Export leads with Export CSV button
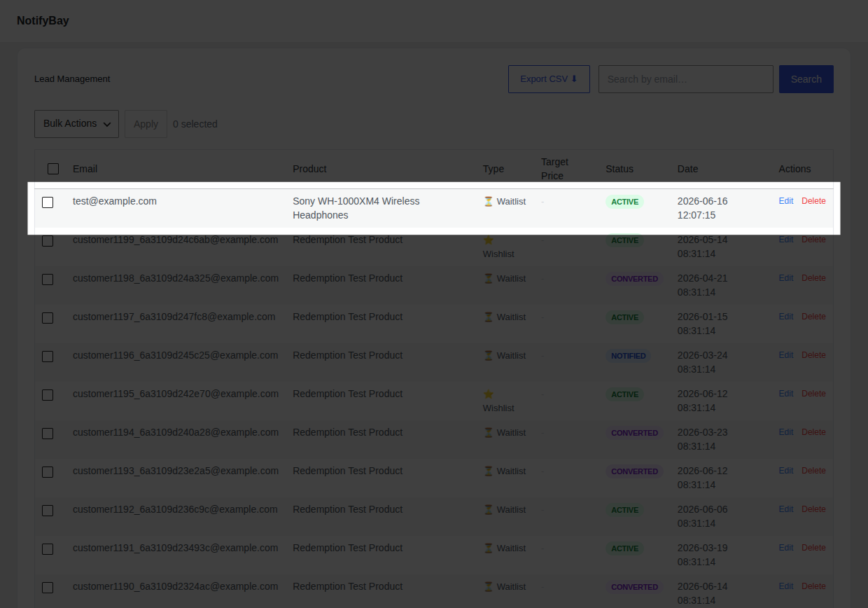 549,79
